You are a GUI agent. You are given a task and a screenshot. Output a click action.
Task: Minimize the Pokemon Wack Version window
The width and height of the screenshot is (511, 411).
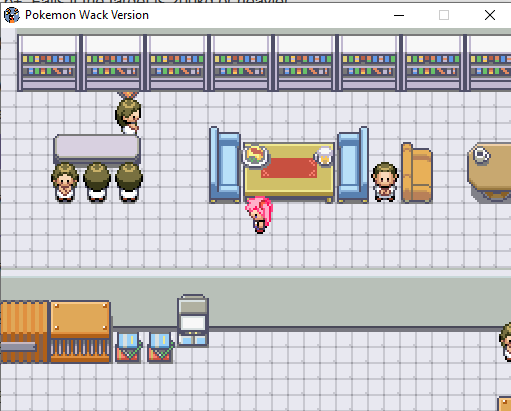click(x=399, y=15)
